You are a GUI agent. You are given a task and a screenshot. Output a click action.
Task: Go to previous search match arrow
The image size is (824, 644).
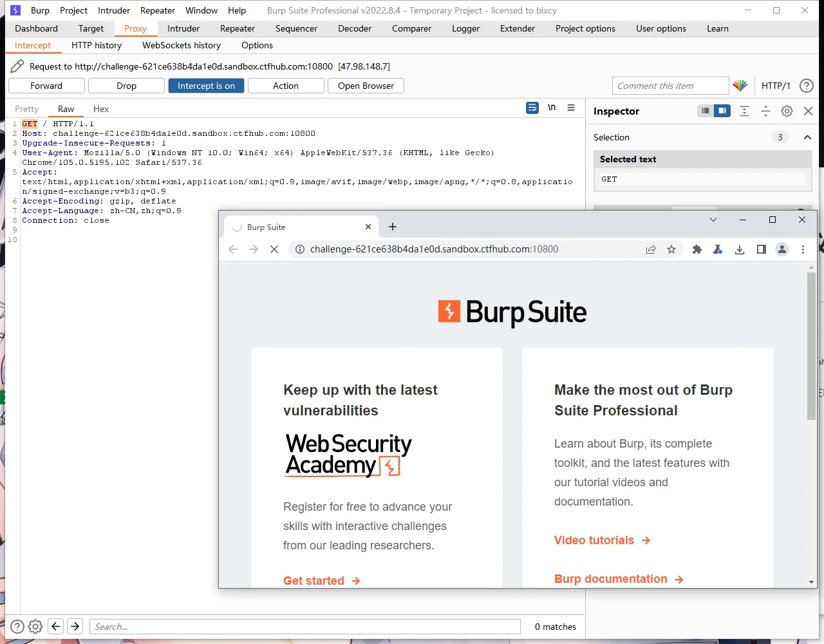pos(56,627)
